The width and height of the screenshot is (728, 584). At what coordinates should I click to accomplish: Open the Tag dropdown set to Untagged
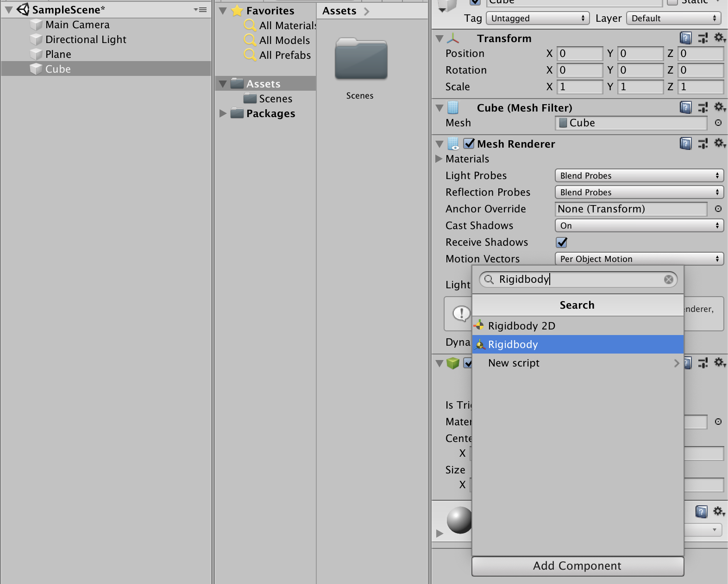click(x=538, y=18)
